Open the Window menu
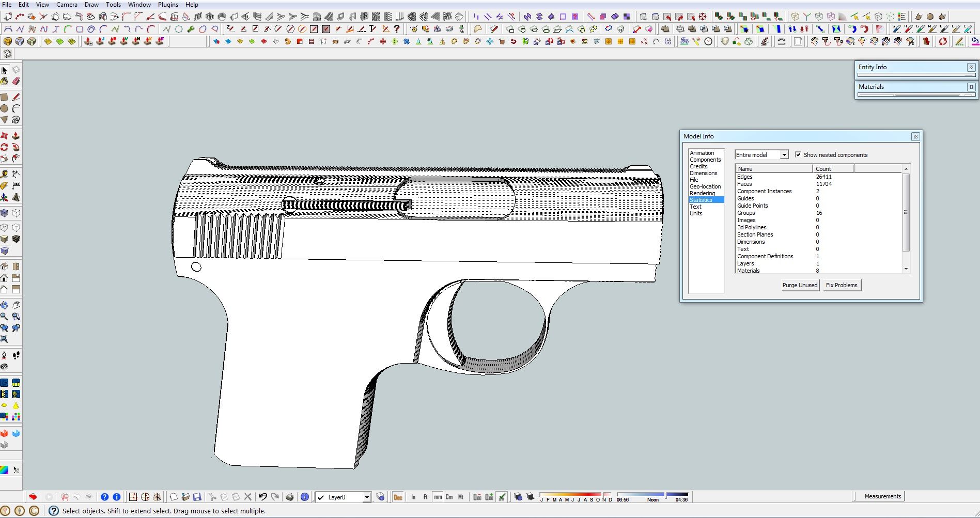 pos(139,5)
